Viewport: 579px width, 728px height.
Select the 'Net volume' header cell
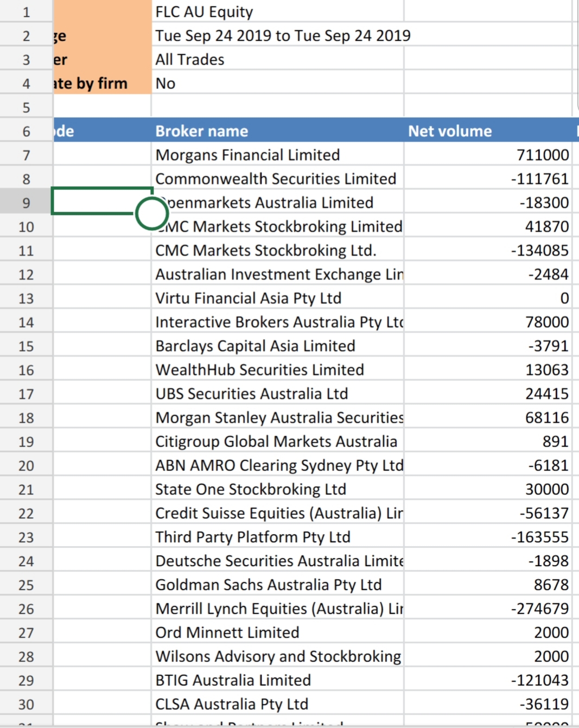[488, 131]
